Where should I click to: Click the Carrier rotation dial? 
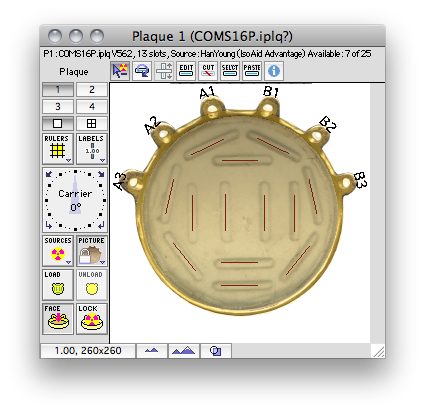[x=75, y=200]
